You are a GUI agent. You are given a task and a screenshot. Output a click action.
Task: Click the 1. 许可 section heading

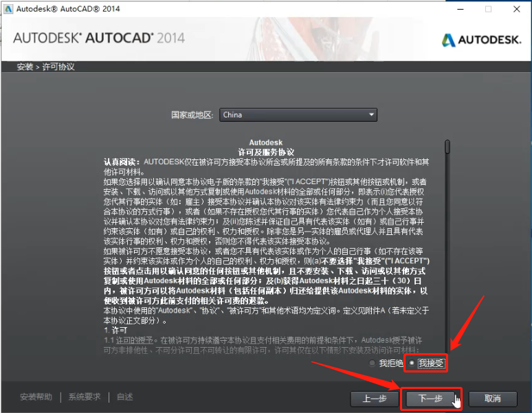(115, 331)
